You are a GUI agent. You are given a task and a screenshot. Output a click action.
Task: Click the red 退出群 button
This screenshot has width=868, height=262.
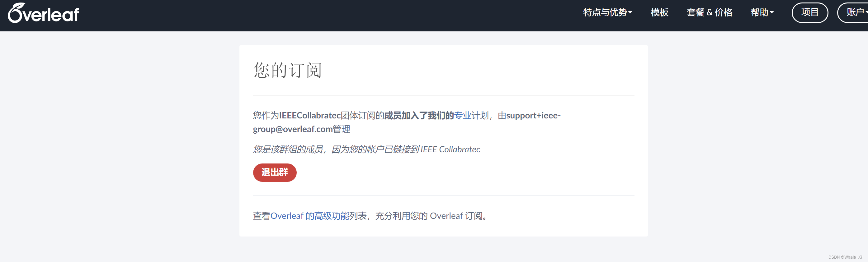[275, 172]
